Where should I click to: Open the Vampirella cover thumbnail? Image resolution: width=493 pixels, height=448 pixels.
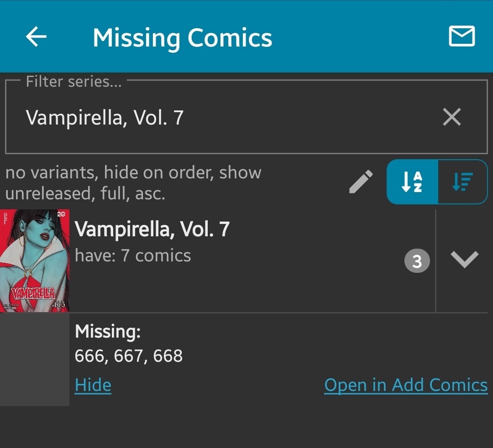[35, 260]
